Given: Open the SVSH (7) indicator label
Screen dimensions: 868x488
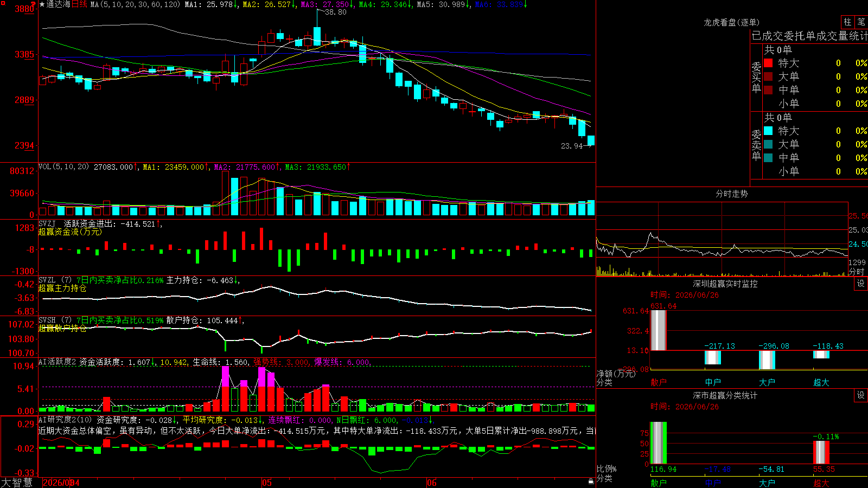Looking at the screenshot, I should (x=55, y=320).
